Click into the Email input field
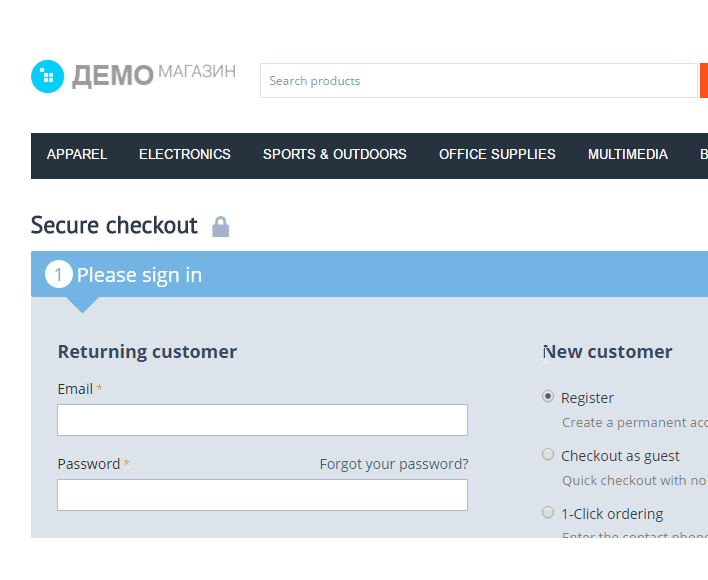This screenshot has width=708, height=580. pyautogui.click(x=262, y=420)
